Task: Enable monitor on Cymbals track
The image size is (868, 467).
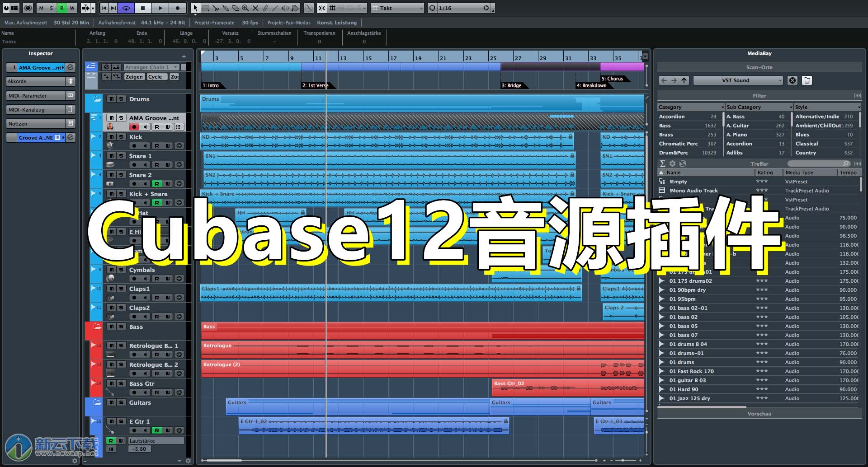Action: click(145, 279)
